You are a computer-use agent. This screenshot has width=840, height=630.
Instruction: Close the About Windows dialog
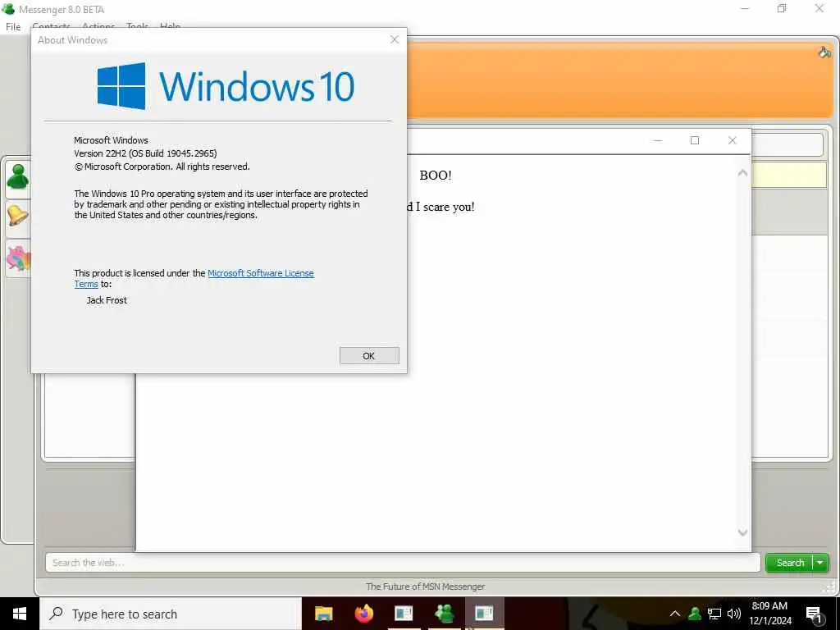click(x=395, y=39)
